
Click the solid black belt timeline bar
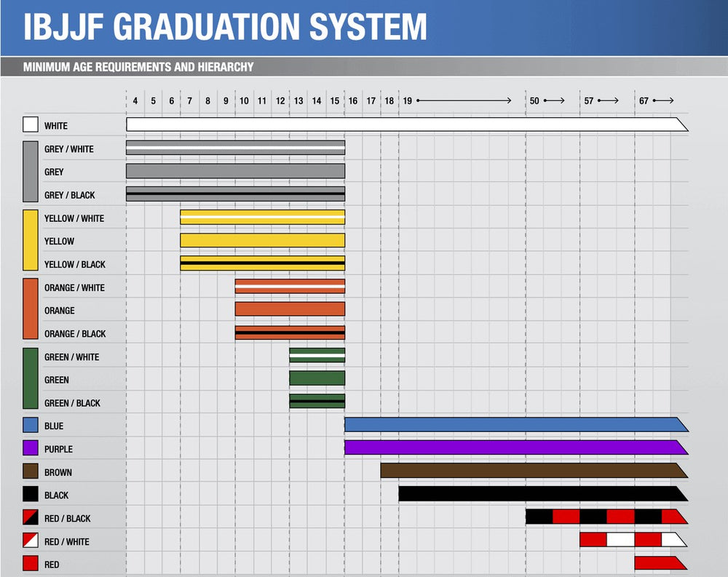pyautogui.click(x=543, y=494)
